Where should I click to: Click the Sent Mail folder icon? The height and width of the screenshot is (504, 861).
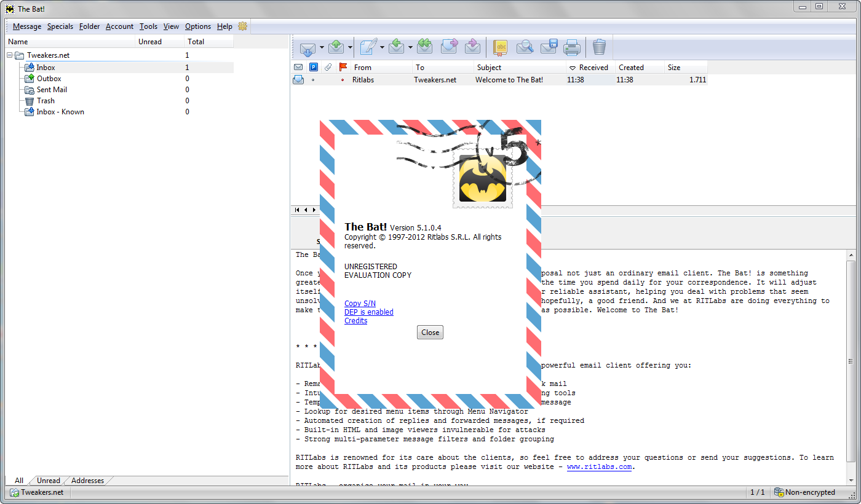[x=30, y=90]
